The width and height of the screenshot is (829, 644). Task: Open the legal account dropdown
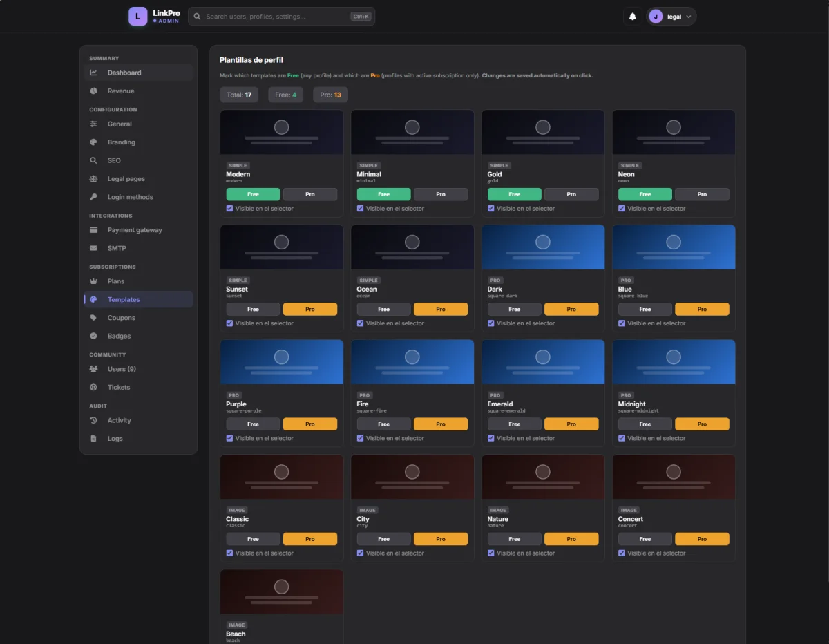(x=671, y=17)
